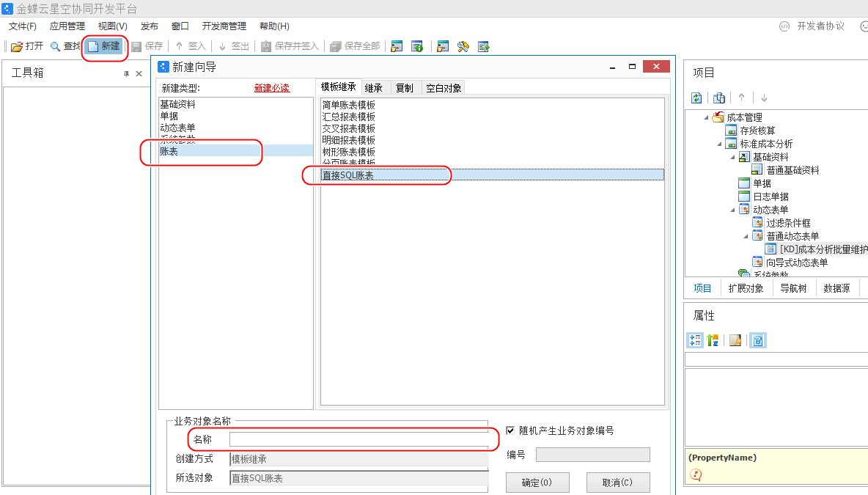Switch to the 空白对象 tab
The image size is (868, 495).
444,88
